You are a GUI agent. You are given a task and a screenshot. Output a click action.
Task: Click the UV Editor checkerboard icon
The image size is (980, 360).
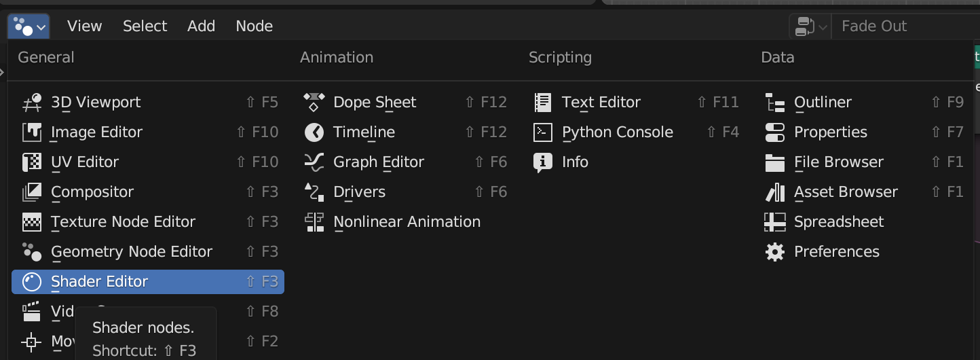click(32, 162)
